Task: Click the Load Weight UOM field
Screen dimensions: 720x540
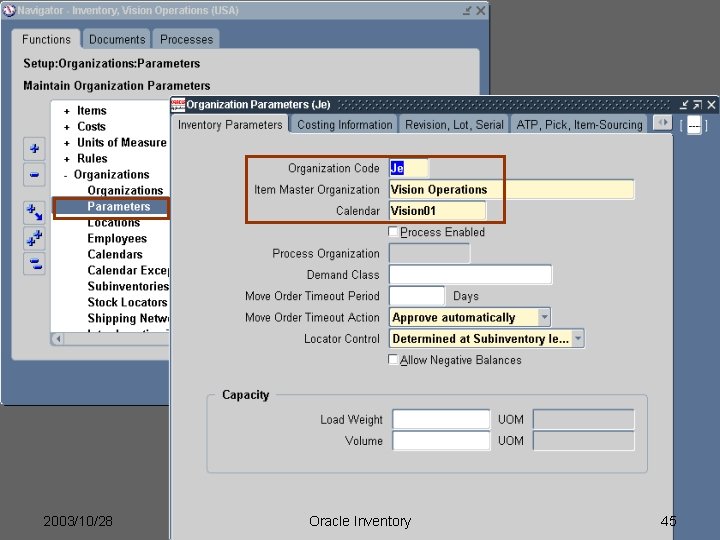Action: (583, 419)
